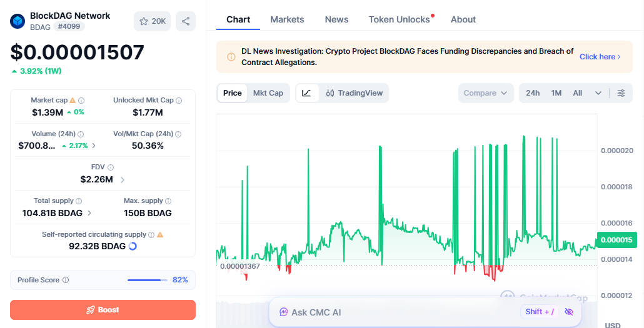
Task: Click the 150B BDAG max supply value
Action: click(148, 213)
